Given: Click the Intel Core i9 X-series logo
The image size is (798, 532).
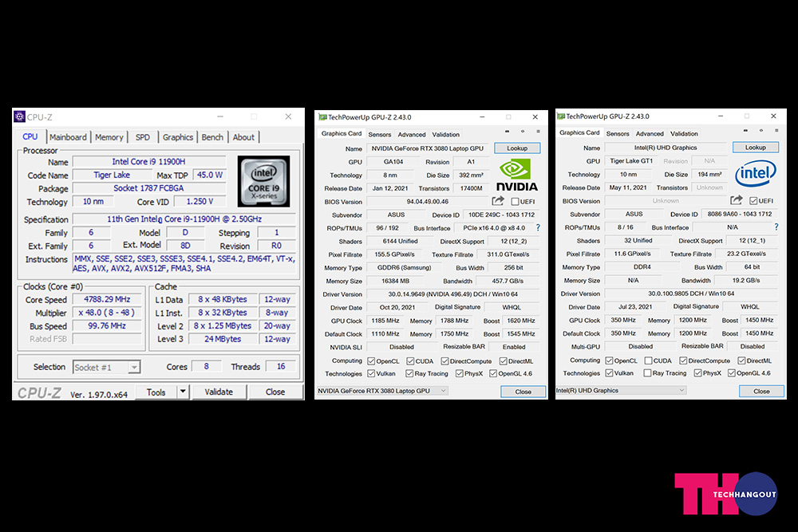Looking at the screenshot, I should [263, 181].
